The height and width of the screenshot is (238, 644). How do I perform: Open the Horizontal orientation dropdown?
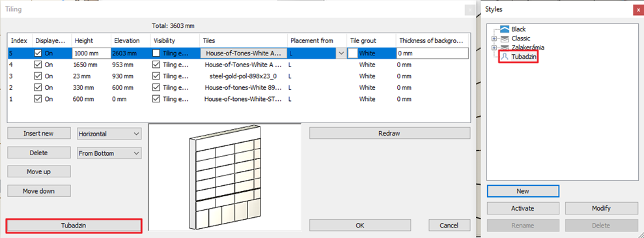tap(109, 134)
